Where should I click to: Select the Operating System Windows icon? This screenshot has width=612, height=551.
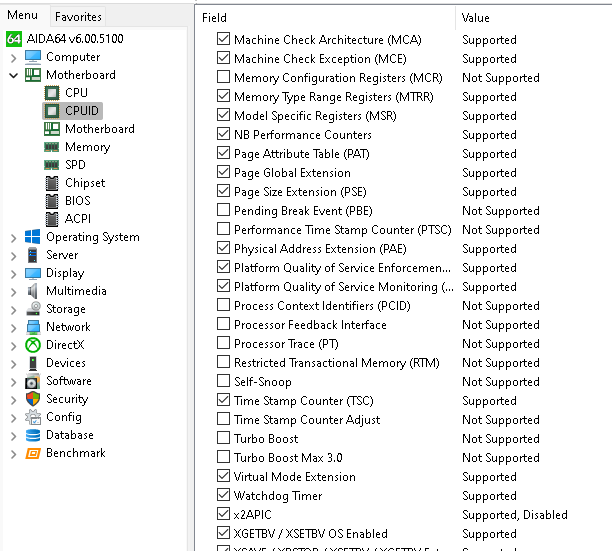[x=32, y=237]
